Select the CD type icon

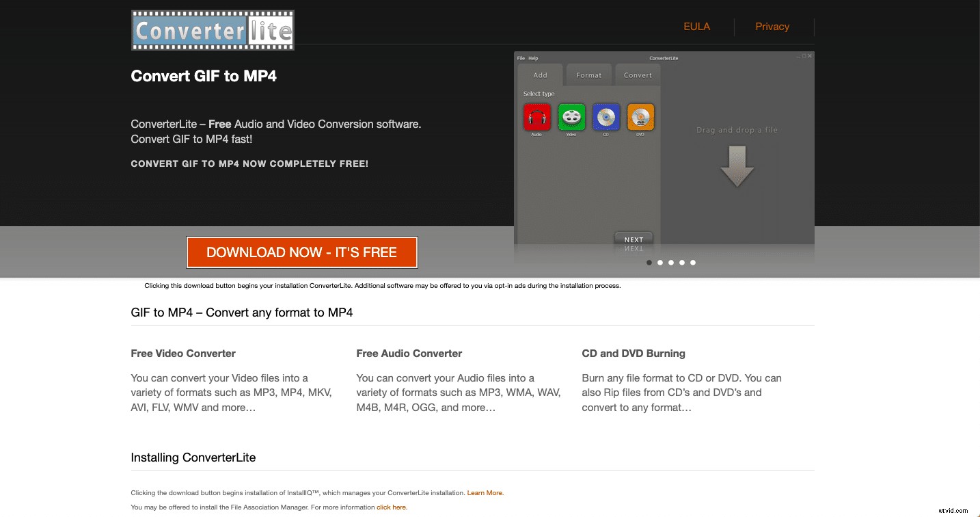point(606,117)
